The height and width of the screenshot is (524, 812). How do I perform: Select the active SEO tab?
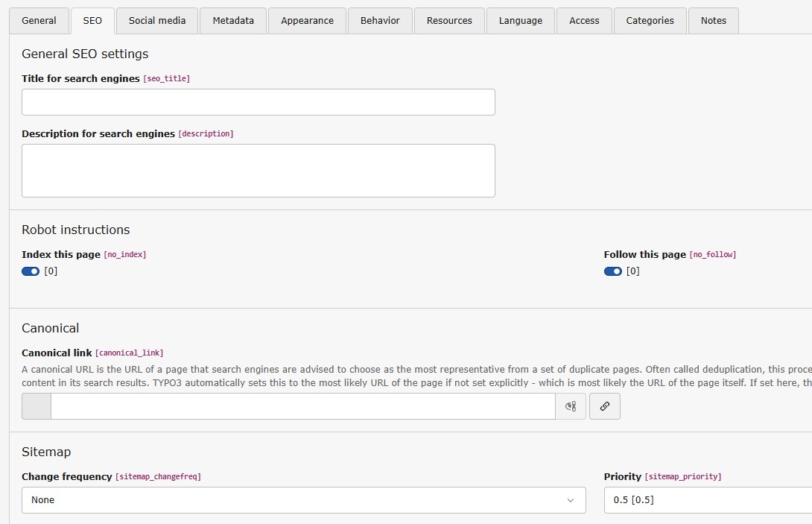coord(92,21)
